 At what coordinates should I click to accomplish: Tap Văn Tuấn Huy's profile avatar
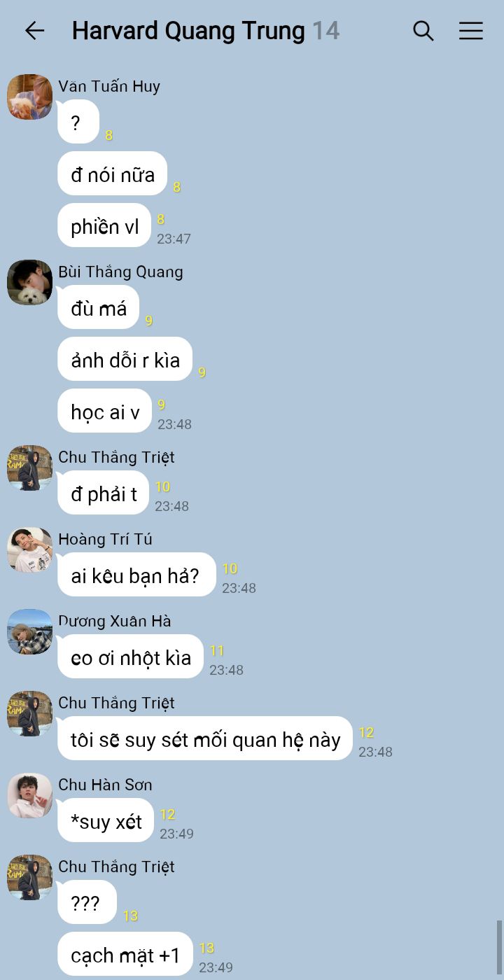[x=30, y=97]
